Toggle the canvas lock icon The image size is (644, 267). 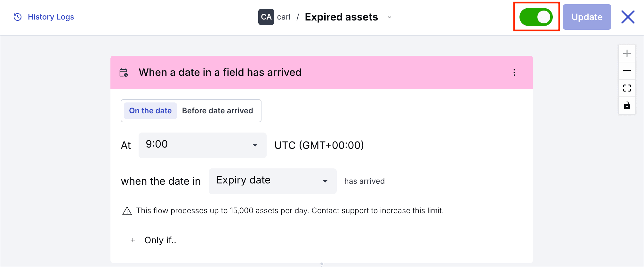pyautogui.click(x=627, y=105)
